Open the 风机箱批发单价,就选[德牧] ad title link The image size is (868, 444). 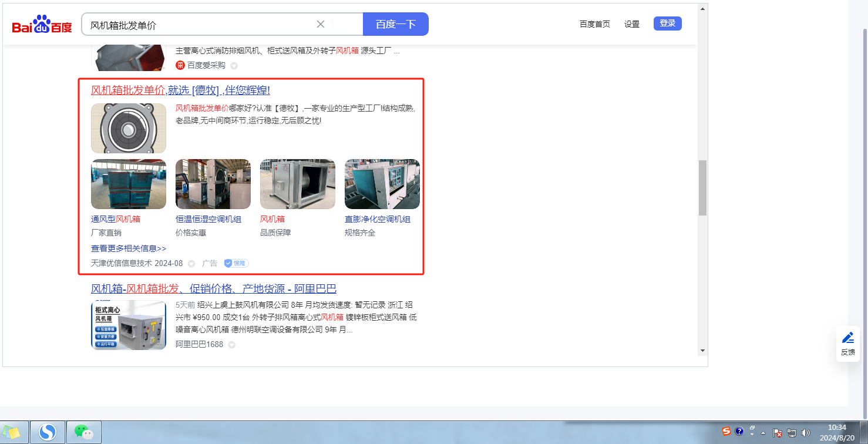click(x=180, y=90)
